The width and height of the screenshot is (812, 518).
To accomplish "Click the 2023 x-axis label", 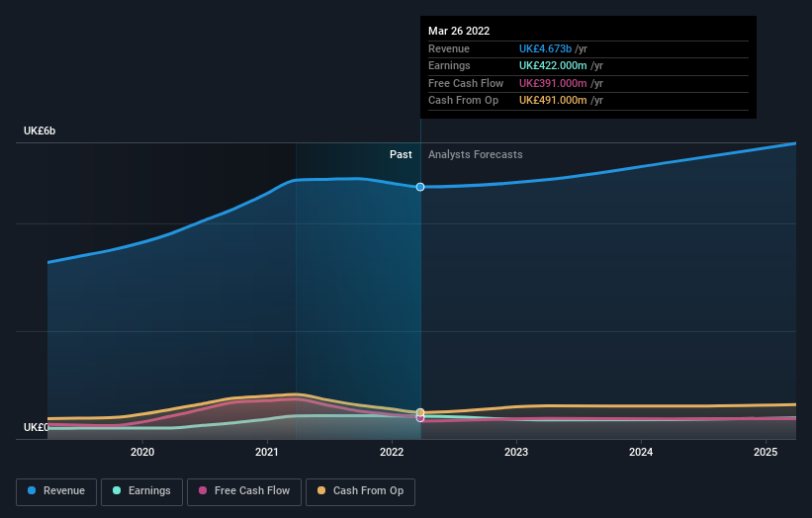I will [516, 452].
